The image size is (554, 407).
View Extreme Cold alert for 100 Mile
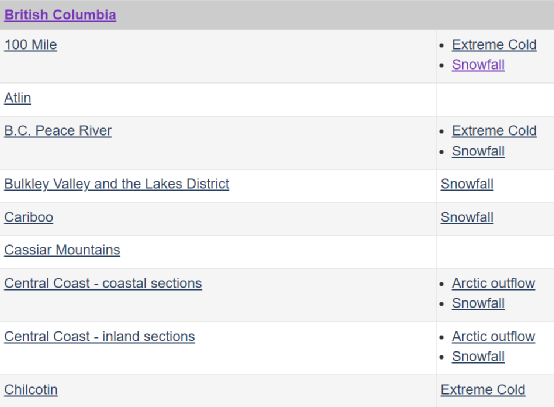(494, 45)
